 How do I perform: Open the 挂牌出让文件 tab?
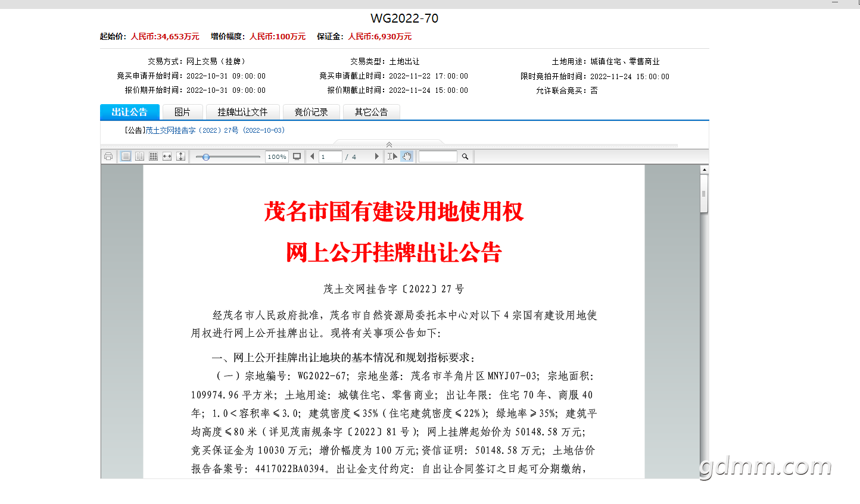(x=242, y=112)
